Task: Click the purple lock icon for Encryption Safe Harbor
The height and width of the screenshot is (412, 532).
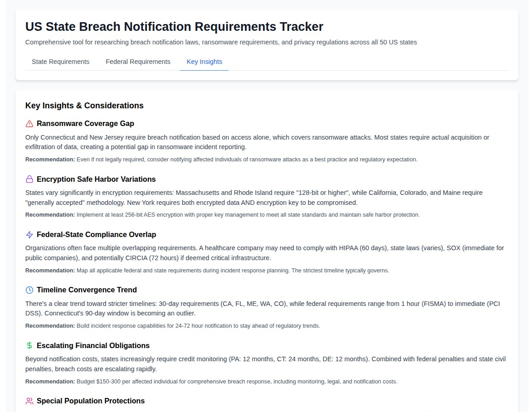Action: pyautogui.click(x=29, y=179)
